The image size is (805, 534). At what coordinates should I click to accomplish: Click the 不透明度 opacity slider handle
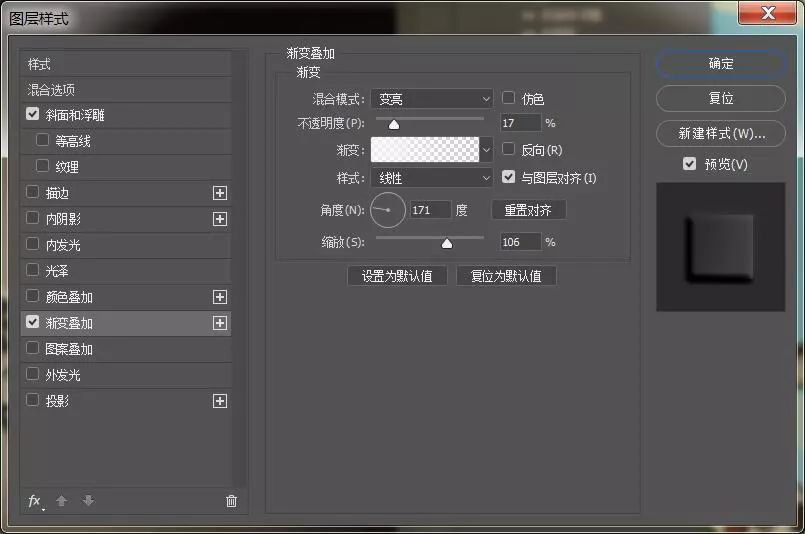[393, 125]
